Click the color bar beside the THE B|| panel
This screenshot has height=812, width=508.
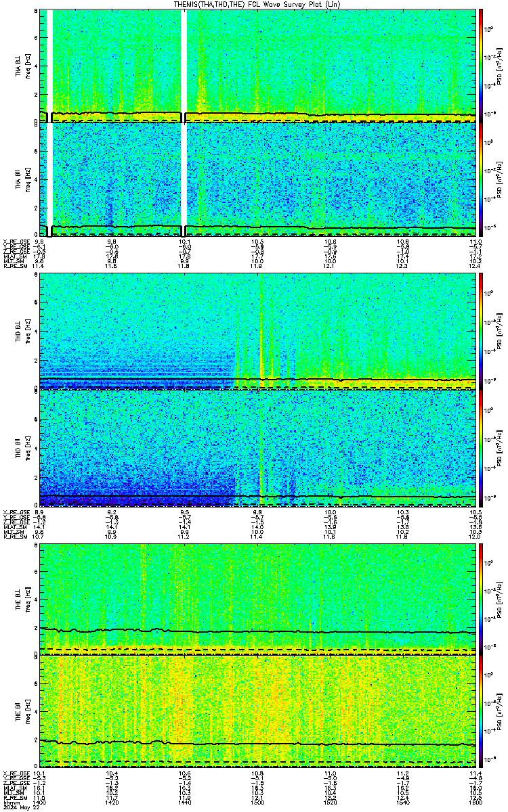pos(481,710)
